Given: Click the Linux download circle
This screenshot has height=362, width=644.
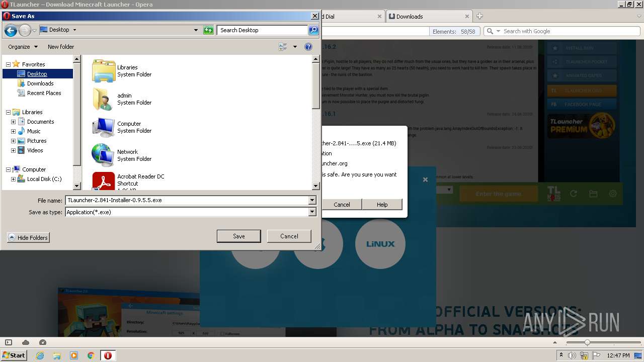Looking at the screenshot, I should click(x=380, y=244).
